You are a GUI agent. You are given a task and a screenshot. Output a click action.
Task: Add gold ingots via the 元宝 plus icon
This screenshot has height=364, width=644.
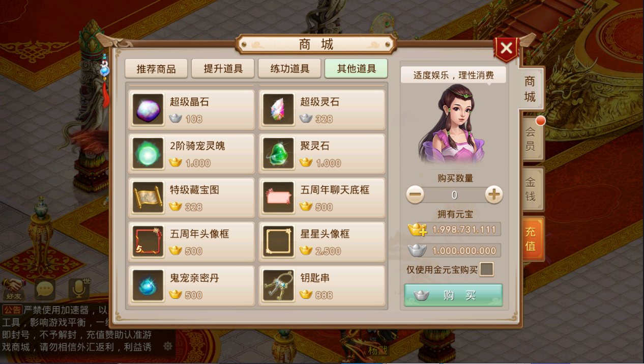(x=417, y=230)
